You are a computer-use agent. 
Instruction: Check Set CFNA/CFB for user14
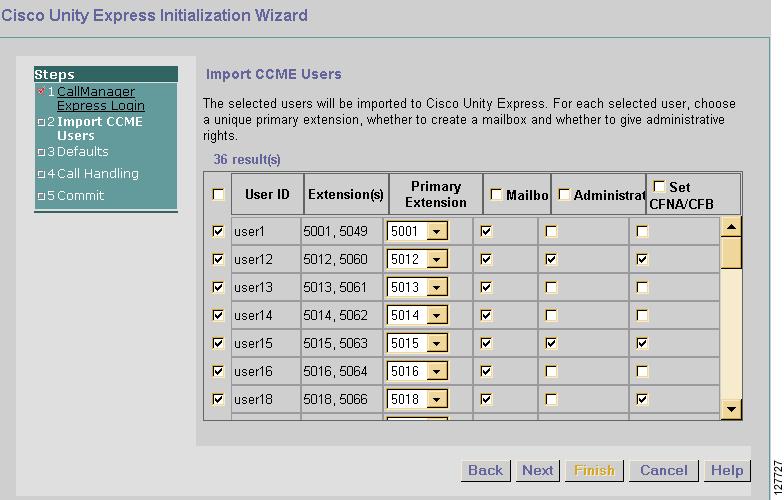click(x=642, y=315)
